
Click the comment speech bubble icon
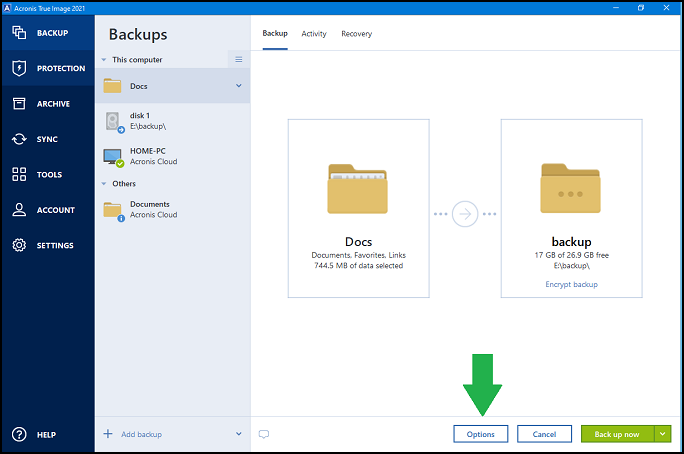coord(264,434)
